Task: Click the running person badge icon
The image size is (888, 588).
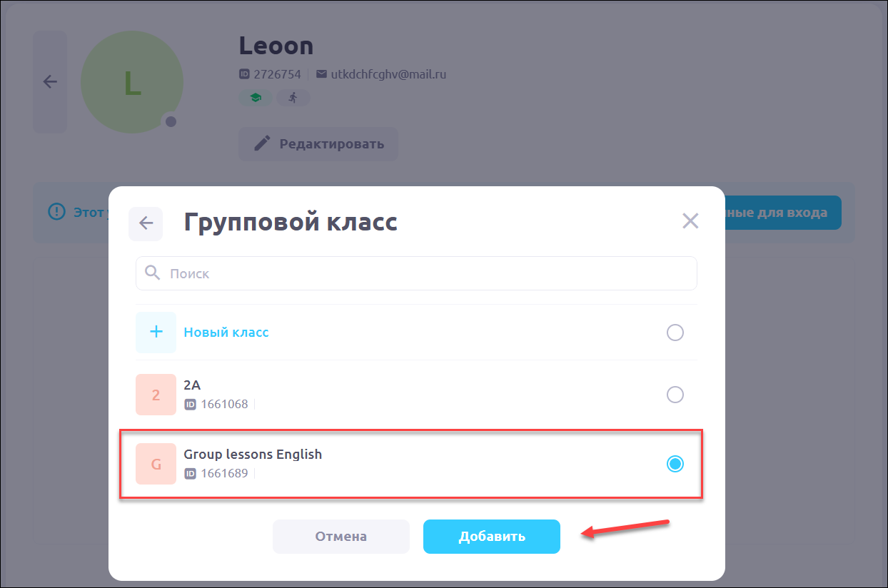Action: coord(293,98)
